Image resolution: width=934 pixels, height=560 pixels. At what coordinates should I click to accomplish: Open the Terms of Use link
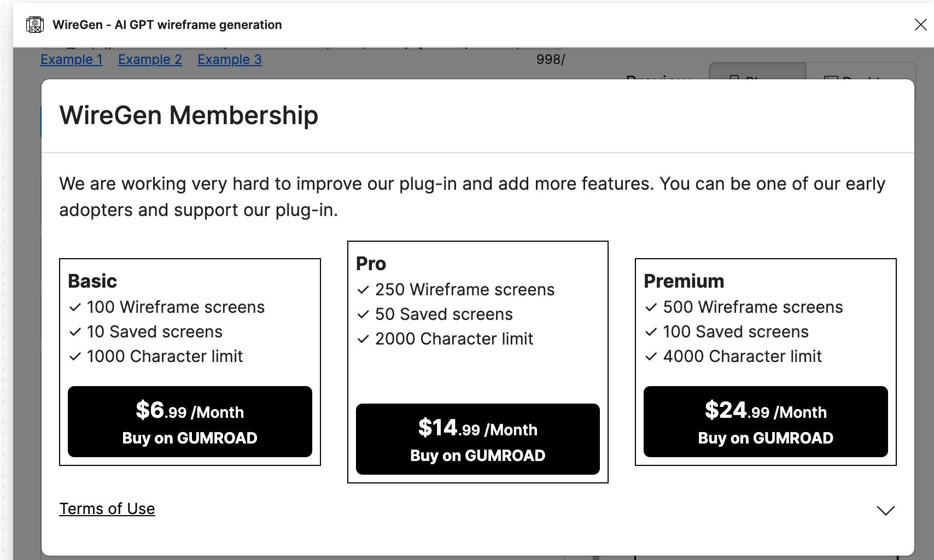coord(107,509)
